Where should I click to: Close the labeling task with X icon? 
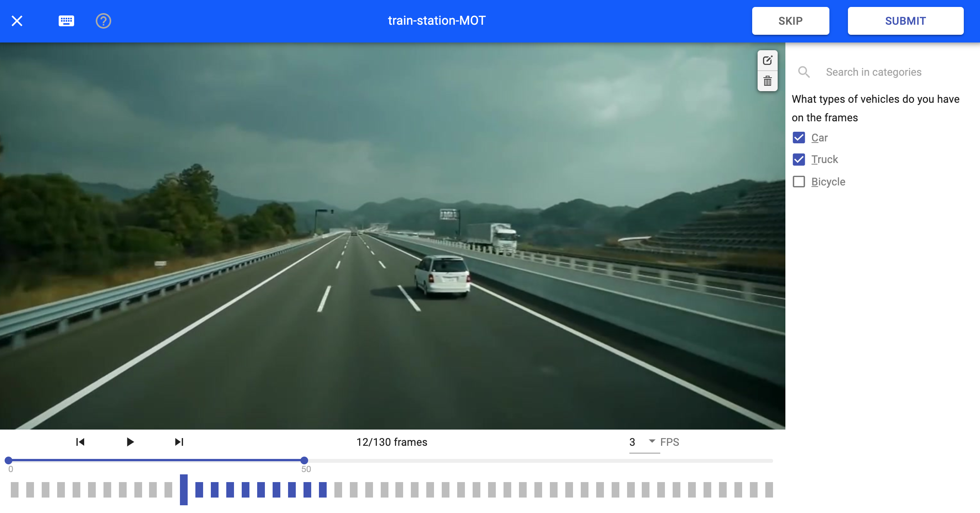pos(17,21)
